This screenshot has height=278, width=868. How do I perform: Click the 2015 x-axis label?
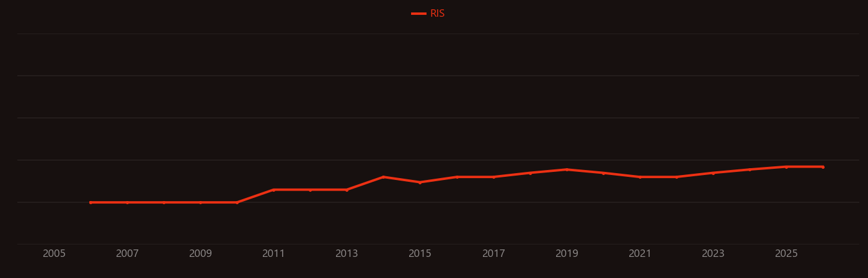pos(420,254)
